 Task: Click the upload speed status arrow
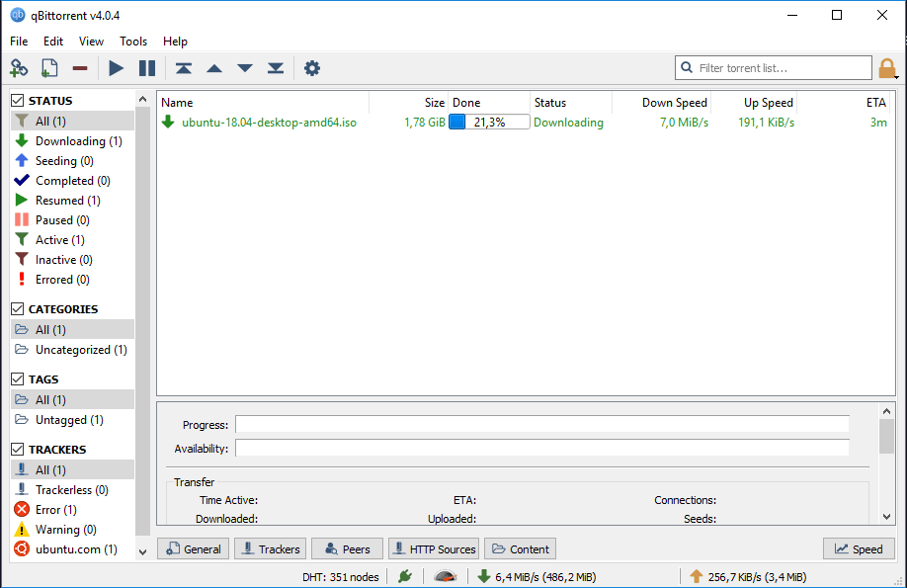coord(697,576)
